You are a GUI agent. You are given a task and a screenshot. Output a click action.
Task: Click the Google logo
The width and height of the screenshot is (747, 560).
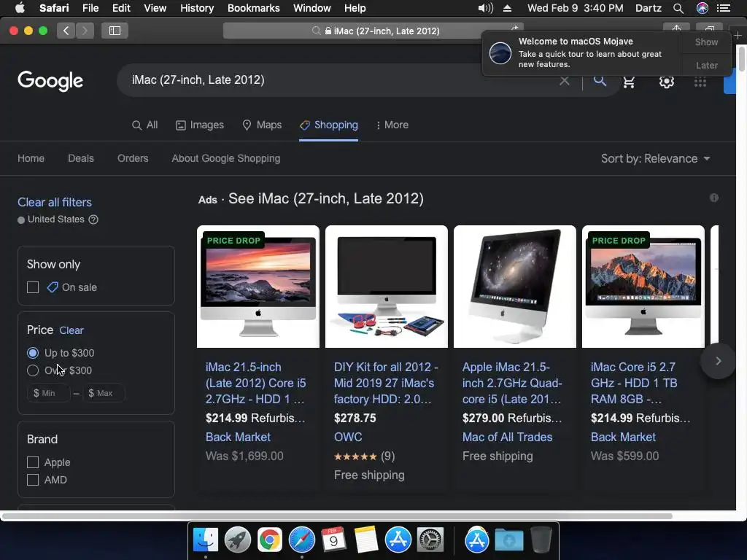[50, 81]
